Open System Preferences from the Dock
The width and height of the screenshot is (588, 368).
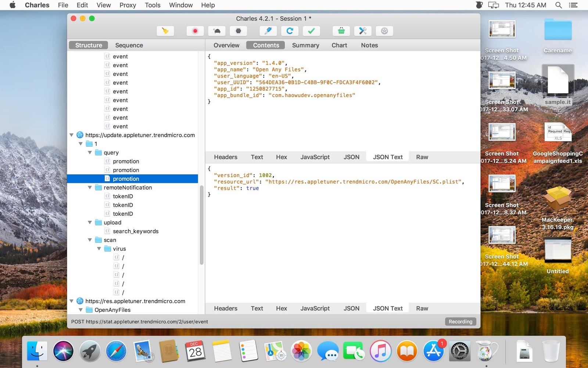460,351
